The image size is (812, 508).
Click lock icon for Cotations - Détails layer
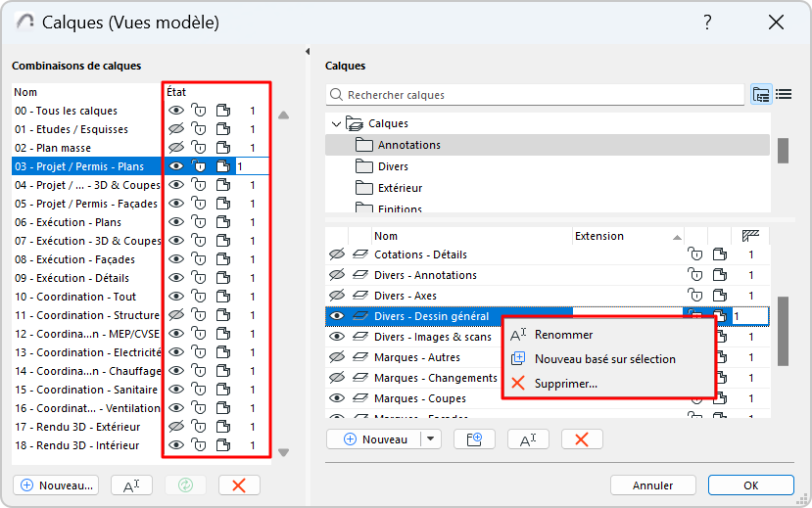pos(695,254)
